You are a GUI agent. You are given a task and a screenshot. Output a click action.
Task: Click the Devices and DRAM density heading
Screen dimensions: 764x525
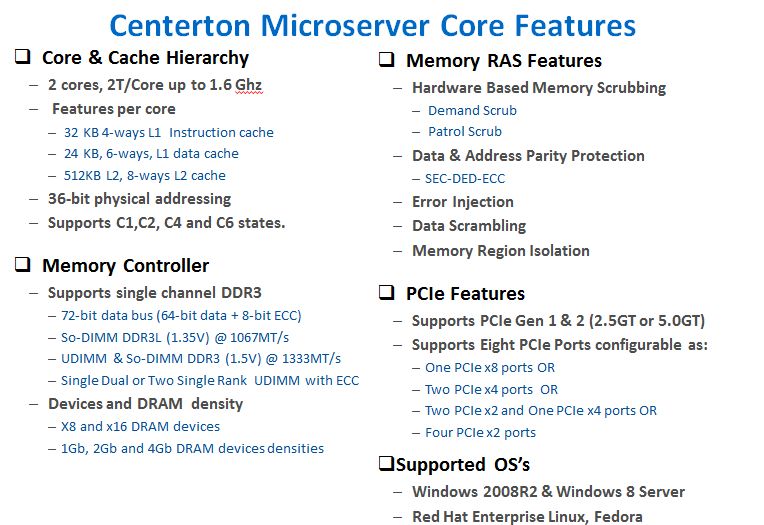pos(145,404)
